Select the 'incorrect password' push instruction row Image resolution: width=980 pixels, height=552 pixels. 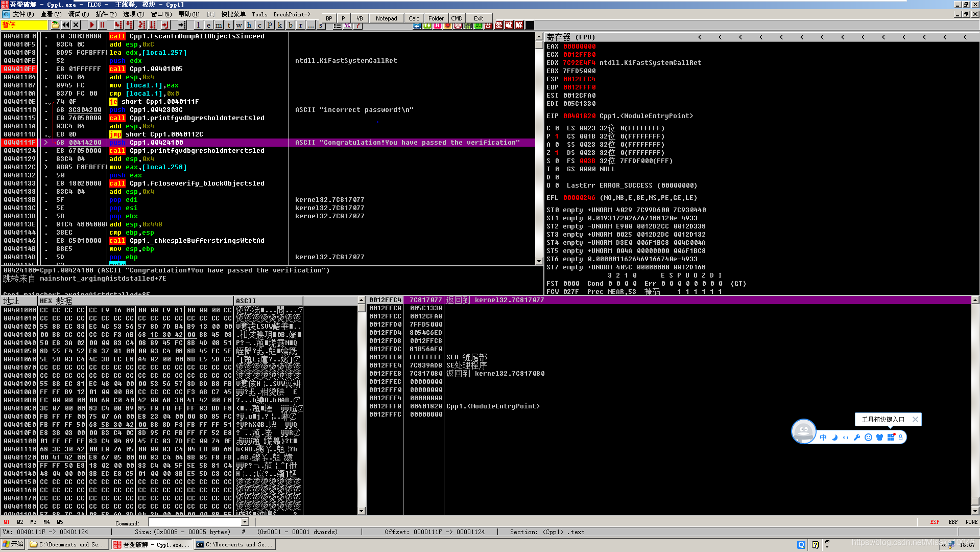click(x=269, y=109)
